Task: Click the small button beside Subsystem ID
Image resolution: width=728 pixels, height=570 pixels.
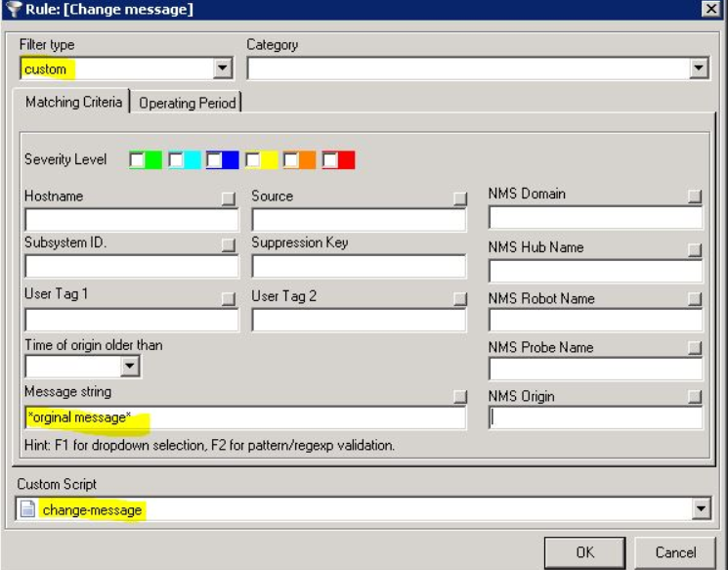Action: (x=229, y=244)
